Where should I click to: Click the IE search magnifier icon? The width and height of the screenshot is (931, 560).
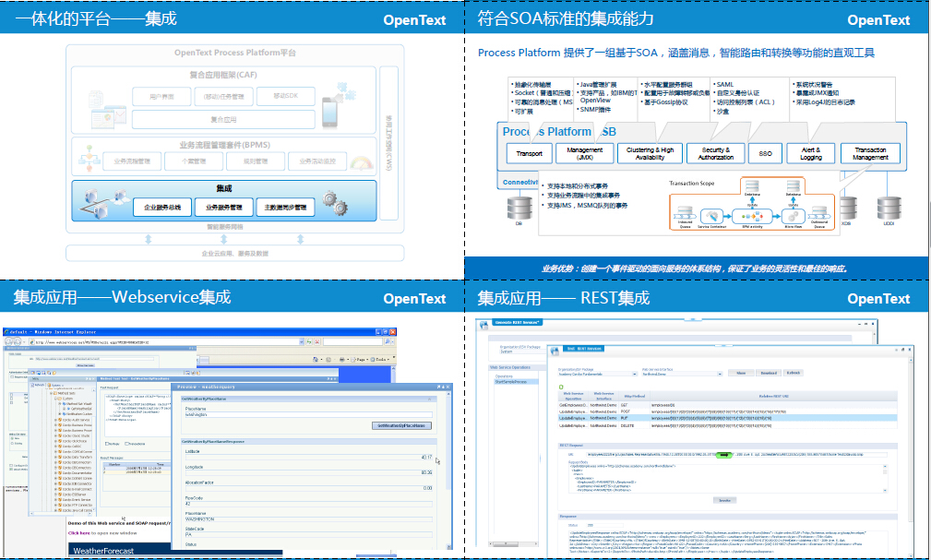[x=388, y=342]
